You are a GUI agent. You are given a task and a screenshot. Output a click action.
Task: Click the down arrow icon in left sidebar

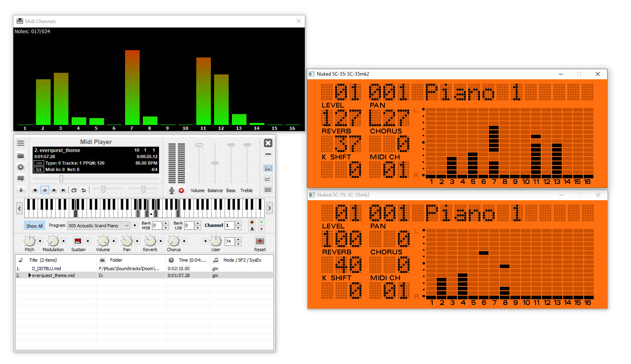pyautogui.click(x=21, y=190)
